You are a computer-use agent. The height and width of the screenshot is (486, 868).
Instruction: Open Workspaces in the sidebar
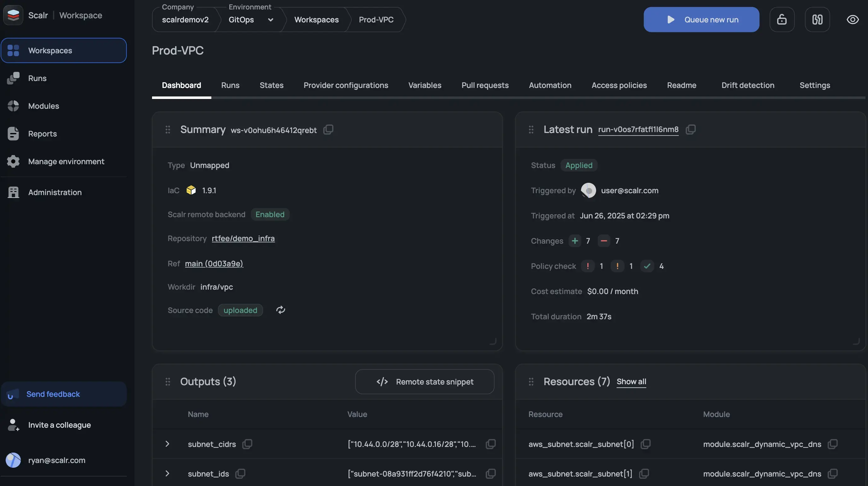click(64, 50)
